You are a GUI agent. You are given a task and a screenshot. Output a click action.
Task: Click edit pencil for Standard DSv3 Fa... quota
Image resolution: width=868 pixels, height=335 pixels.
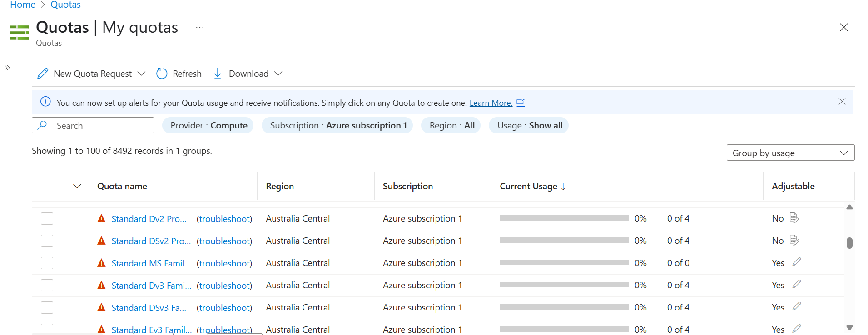pos(797,306)
